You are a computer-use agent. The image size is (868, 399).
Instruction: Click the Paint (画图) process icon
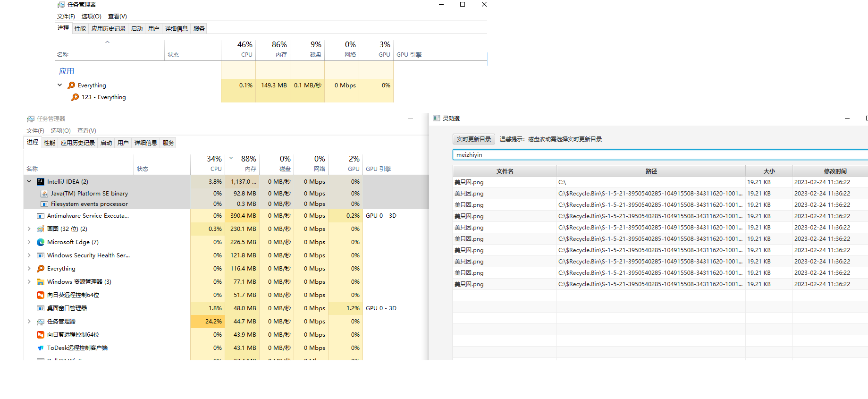41,229
